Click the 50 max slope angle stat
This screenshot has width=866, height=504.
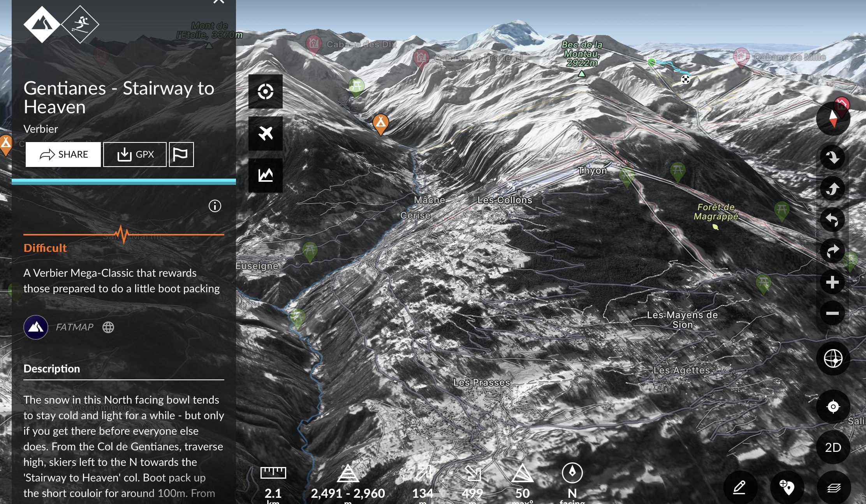pyautogui.click(x=522, y=485)
